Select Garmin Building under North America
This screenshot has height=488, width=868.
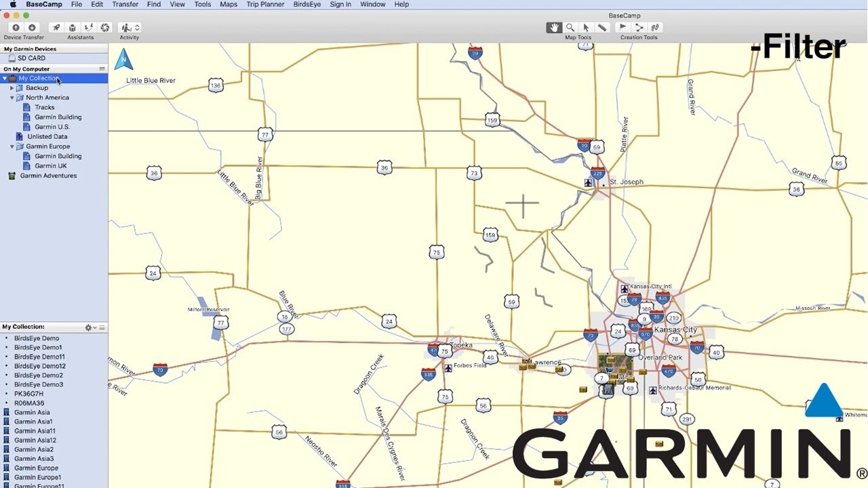58,117
